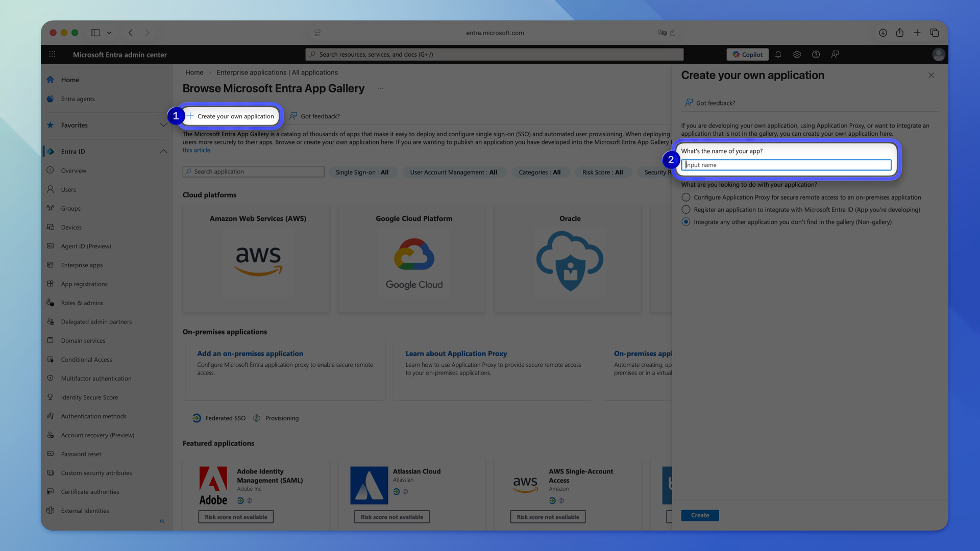Open the user account avatar
The height and width of the screenshot is (551, 980).
tap(938, 54)
